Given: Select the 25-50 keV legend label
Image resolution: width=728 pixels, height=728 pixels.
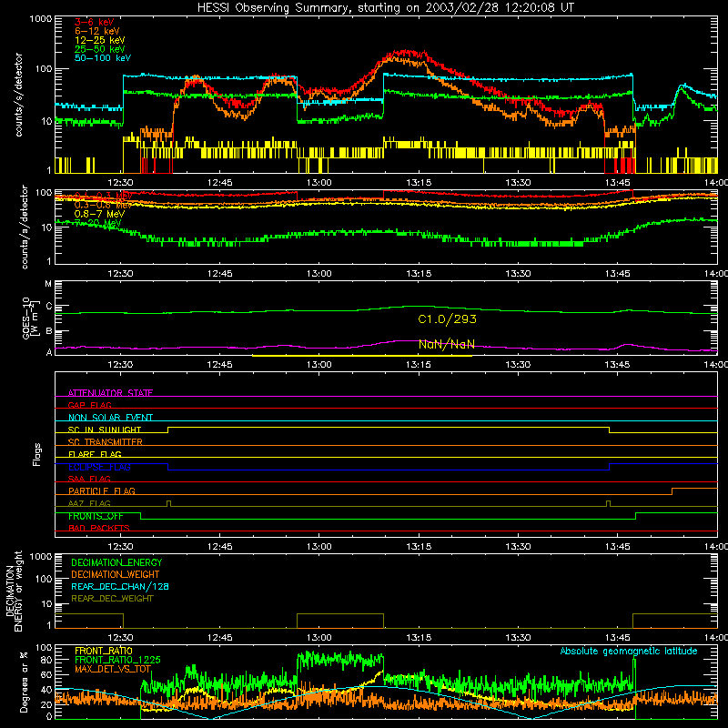Looking at the screenshot, I should (100, 49).
